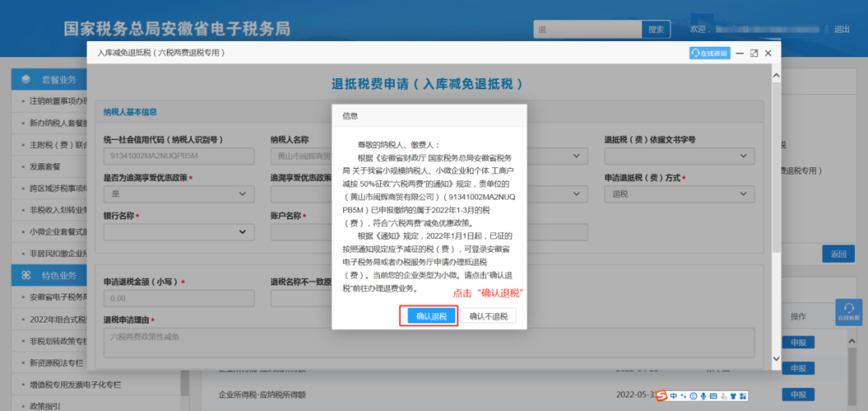Click the Sogou microphone voice input icon

pyautogui.click(x=702, y=396)
